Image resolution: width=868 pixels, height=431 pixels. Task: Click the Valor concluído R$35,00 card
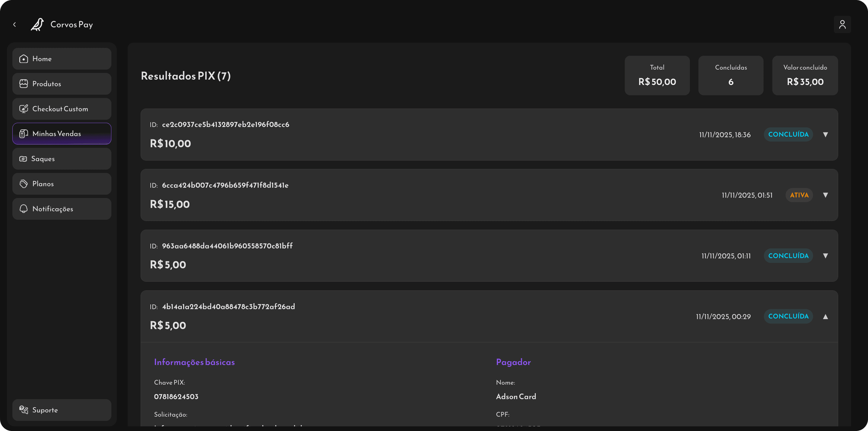(805, 75)
